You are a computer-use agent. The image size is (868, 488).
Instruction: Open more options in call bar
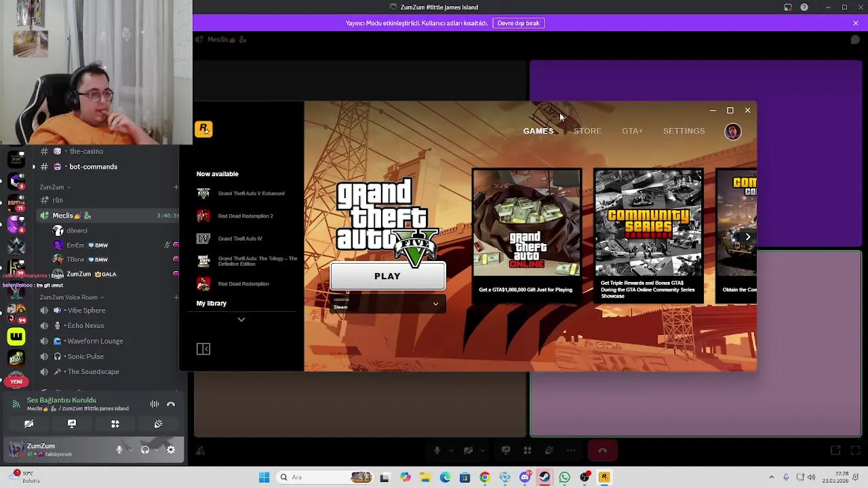(x=571, y=451)
